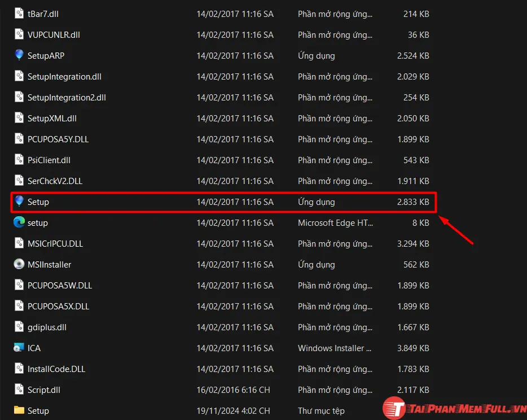Viewport: 527px width, 420px height.
Task: Click the gdiplus.dll file icon
Action: tap(19, 327)
